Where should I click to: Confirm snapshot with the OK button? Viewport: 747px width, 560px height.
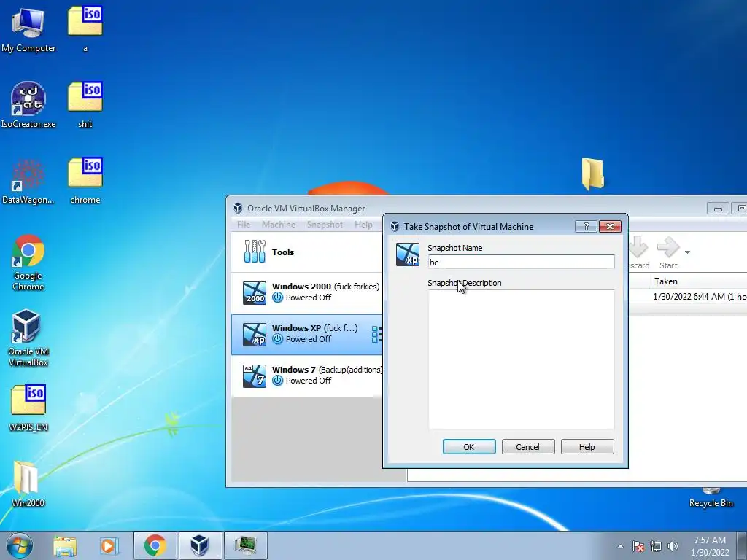point(469,447)
